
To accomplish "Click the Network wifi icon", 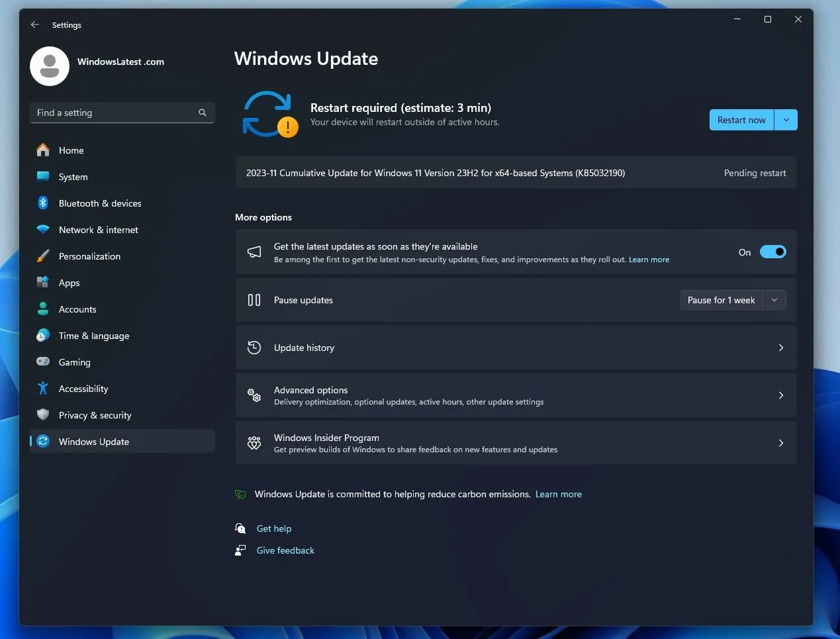I will (x=43, y=230).
